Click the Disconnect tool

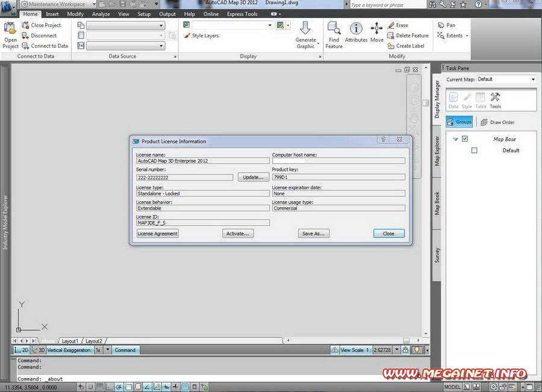pyautogui.click(x=39, y=36)
